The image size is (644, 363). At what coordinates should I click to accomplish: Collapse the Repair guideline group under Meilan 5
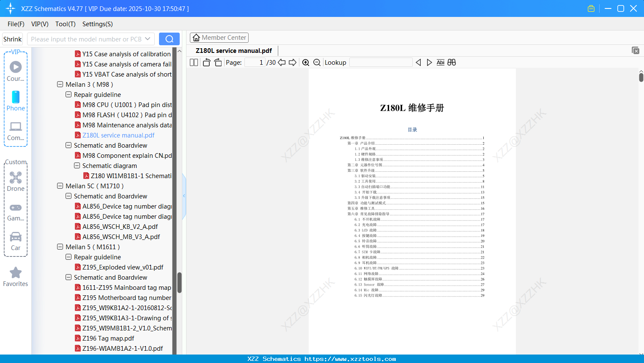(x=68, y=257)
